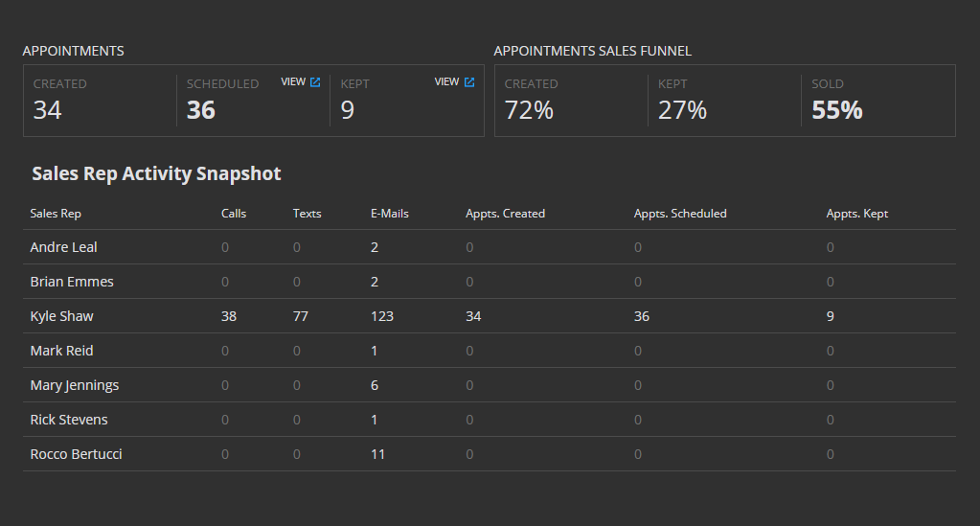Click the Calls column header
The image size is (980, 526).
pyautogui.click(x=234, y=214)
